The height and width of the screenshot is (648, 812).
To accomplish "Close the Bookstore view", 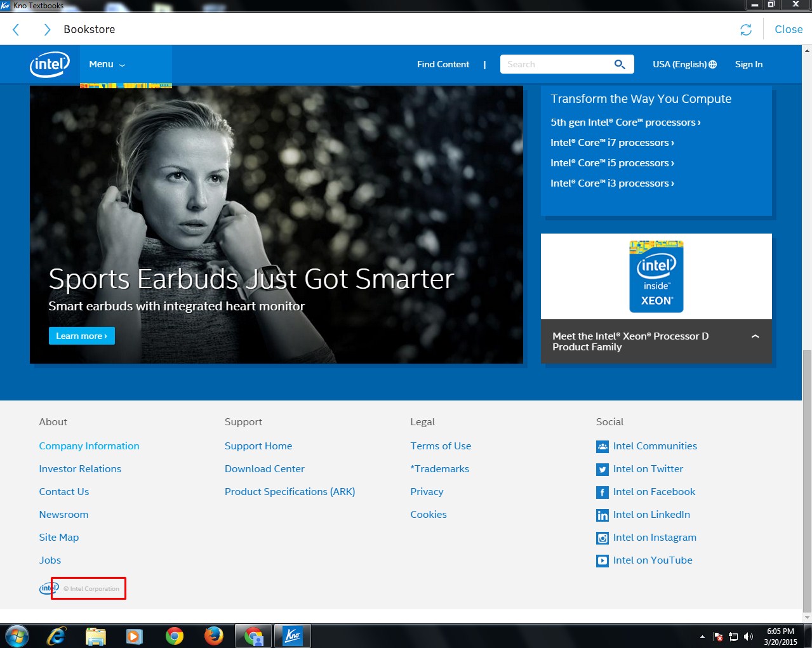I will pos(789,29).
